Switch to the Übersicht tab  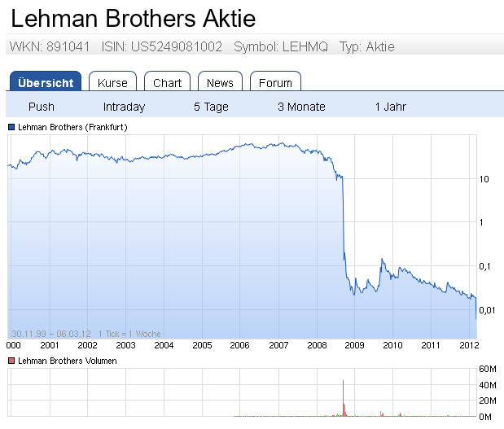(x=46, y=82)
